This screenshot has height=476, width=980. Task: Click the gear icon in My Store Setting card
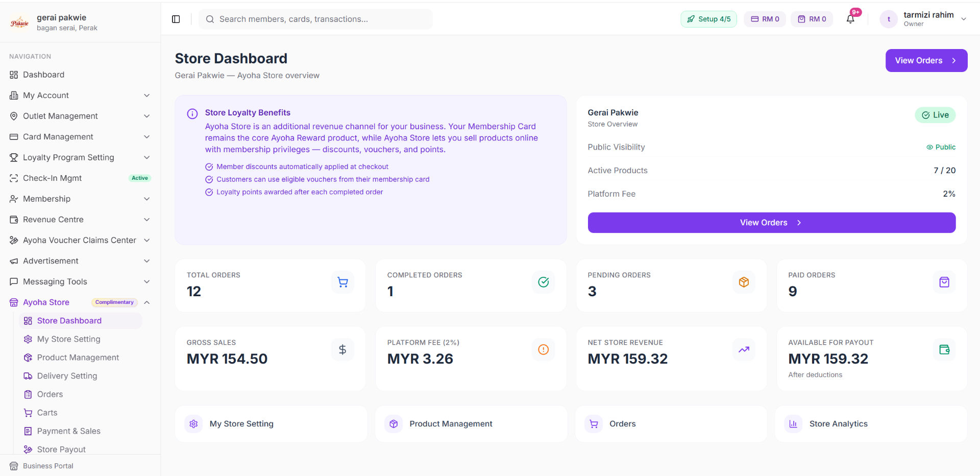pos(193,424)
